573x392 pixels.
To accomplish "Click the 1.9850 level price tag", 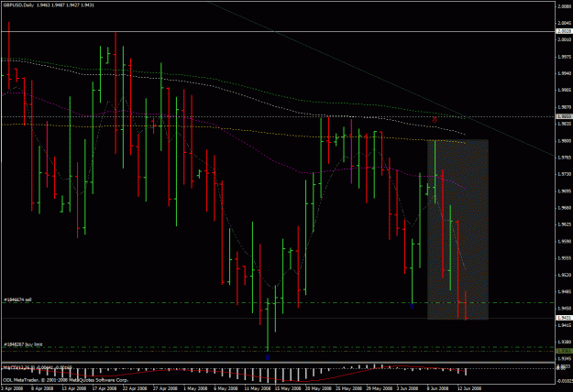I will (x=564, y=116).
